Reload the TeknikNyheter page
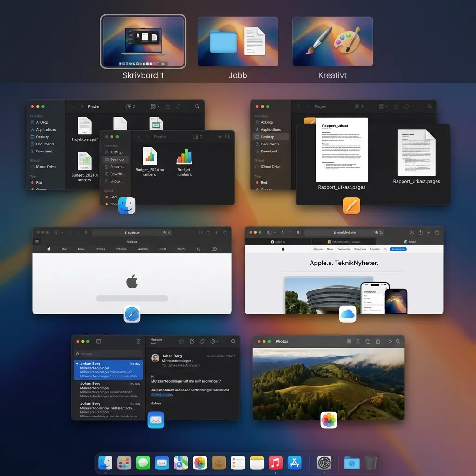This screenshot has height=476, width=476. coord(381,232)
